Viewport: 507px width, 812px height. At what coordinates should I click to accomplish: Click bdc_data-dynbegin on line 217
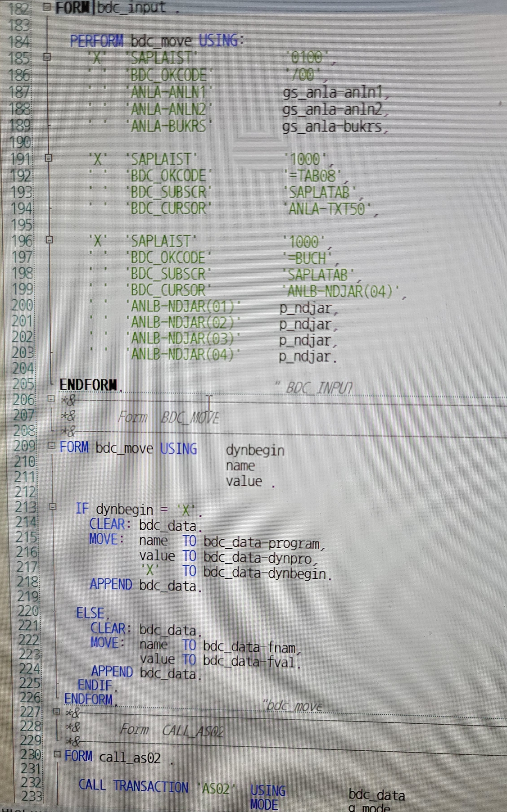265,574
